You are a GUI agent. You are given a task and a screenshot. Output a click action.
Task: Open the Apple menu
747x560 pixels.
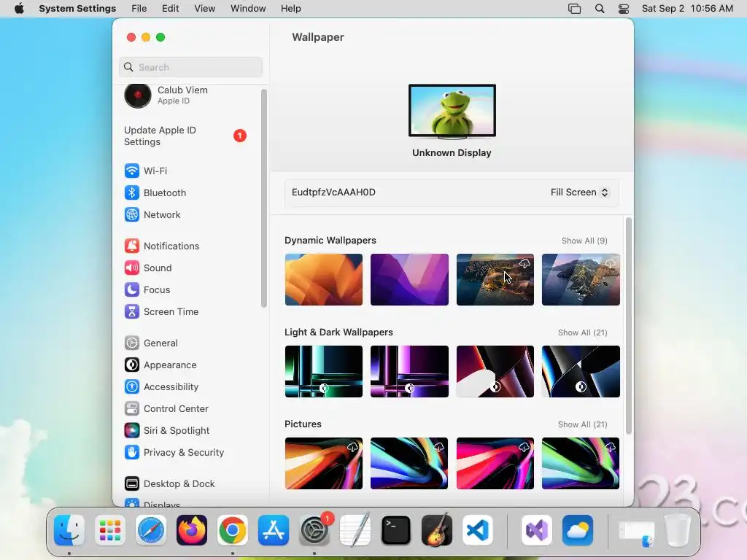19,9
